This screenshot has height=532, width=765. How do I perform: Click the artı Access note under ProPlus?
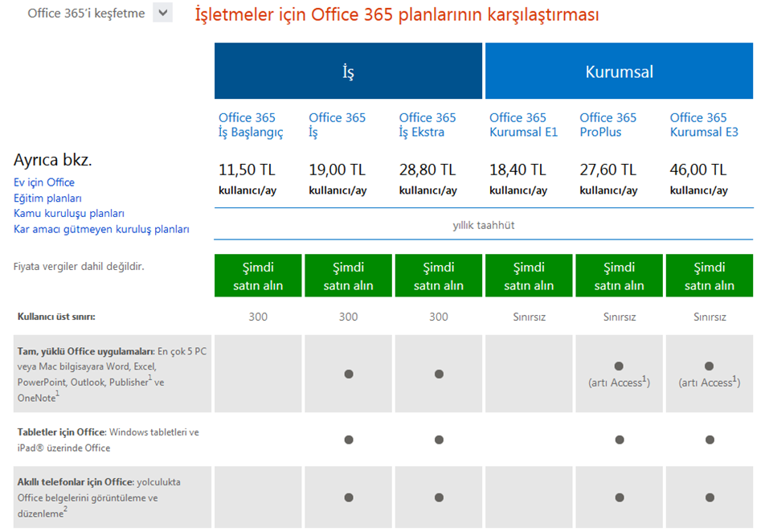pyautogui.click(x=619, y=383)
